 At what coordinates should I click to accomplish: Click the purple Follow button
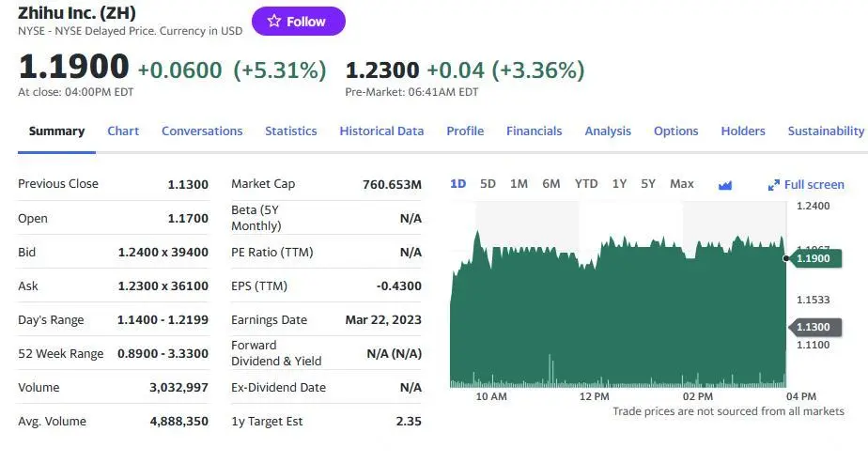[298, 22]
